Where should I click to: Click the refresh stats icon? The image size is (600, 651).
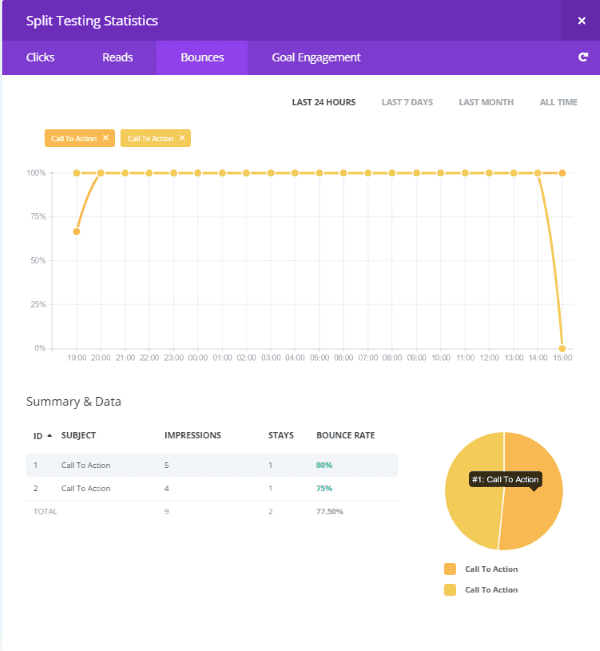tap(582, 58)
